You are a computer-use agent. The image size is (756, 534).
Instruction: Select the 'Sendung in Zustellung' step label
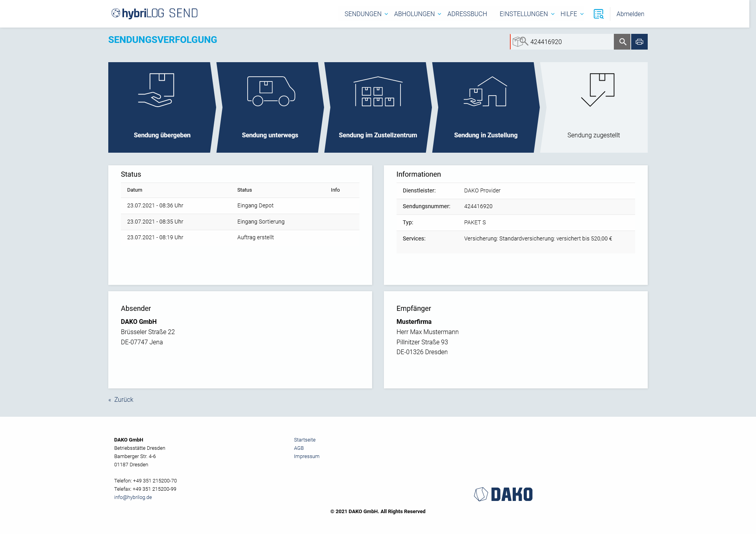point(486,135)
